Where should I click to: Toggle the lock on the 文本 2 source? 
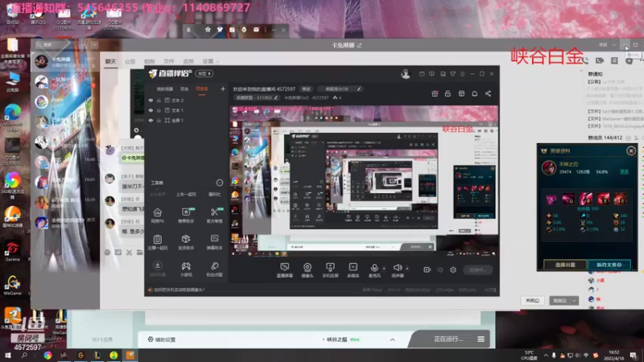point(159,100)
